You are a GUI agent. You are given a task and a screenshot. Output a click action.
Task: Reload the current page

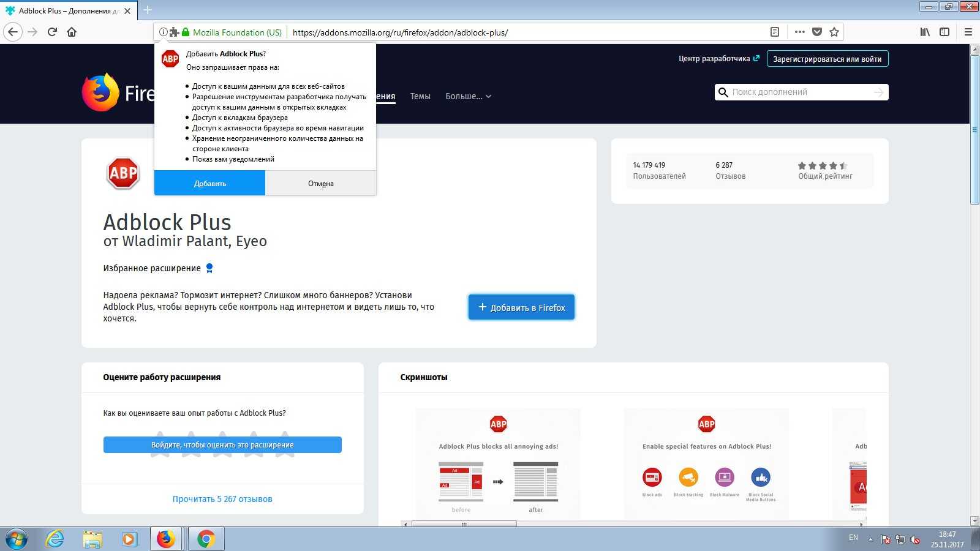[x=52, y=32]
